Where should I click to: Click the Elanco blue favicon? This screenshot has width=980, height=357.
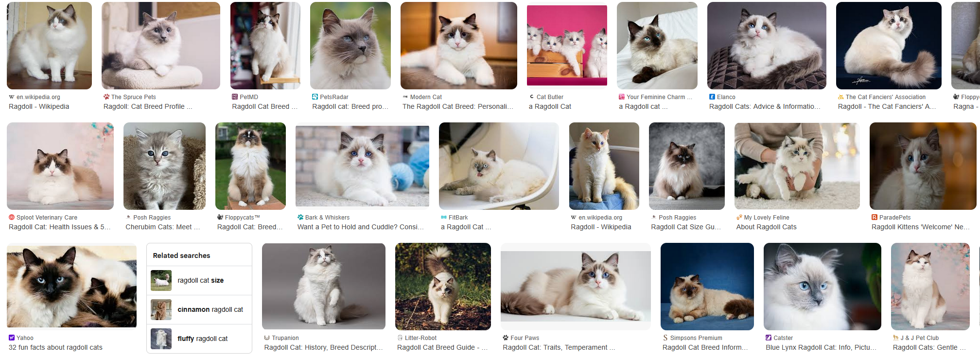712,97
